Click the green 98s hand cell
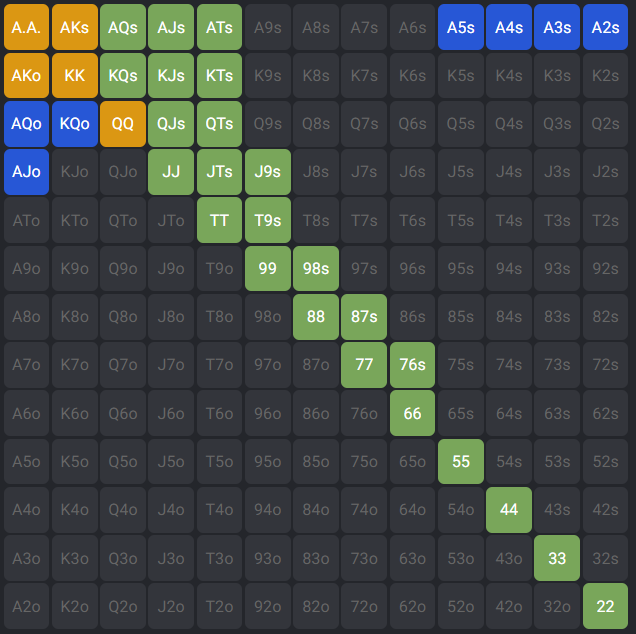 click(316, 268)
